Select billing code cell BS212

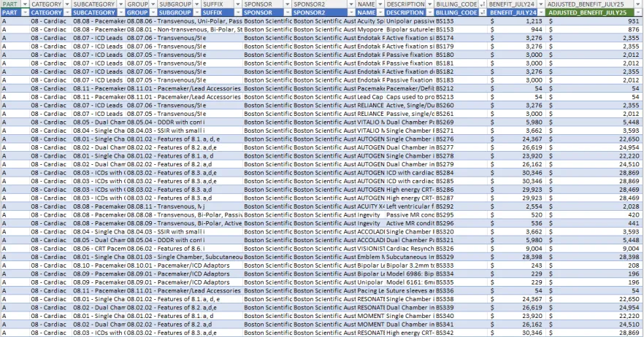[x=461, y=88]
